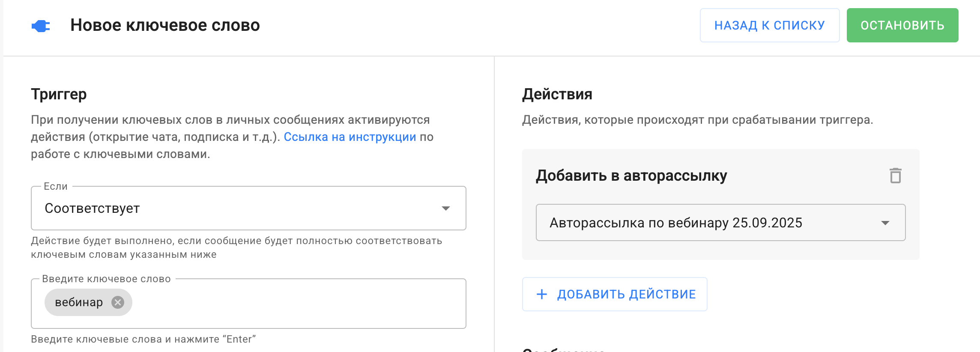Click the Добавить в авторассылку card title
The height and width of the screenshot is (352, 980).
631,176
